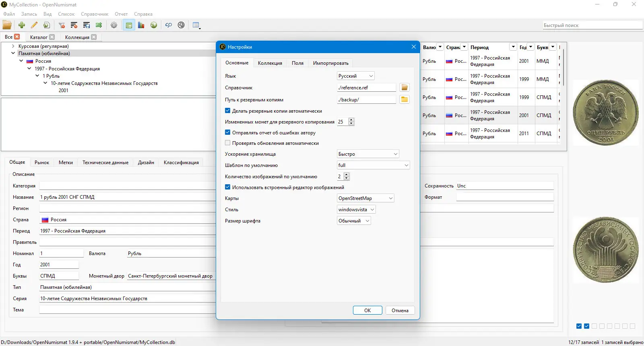
Task: Switch to 'Коллекция' tab in Settings
Action: pos(270,63)
